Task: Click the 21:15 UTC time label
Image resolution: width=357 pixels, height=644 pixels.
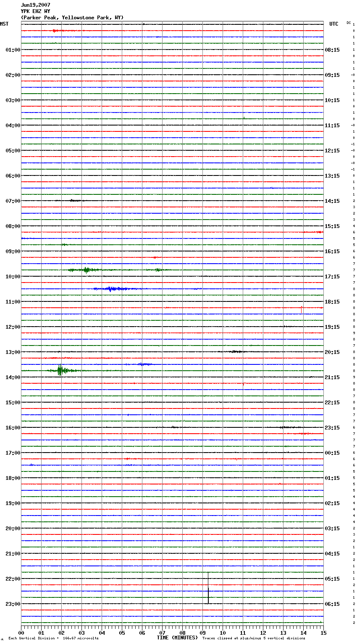Action: click(x=332, y=377)
